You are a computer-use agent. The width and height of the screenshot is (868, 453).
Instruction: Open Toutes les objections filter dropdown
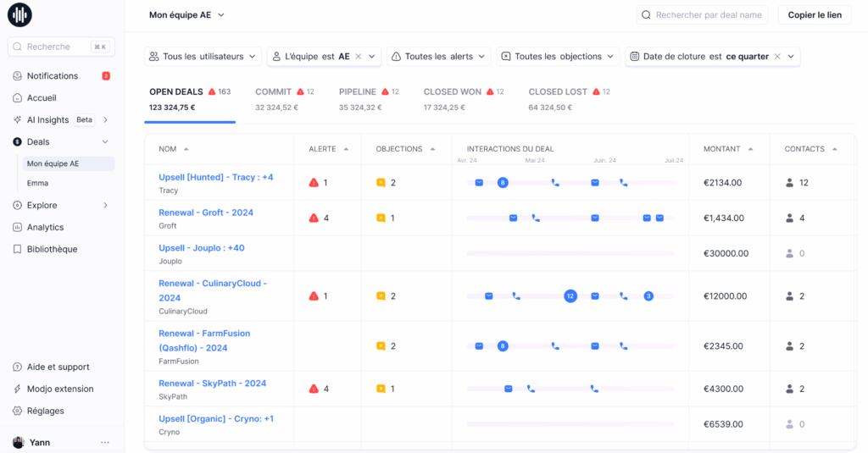click(558, 57)
